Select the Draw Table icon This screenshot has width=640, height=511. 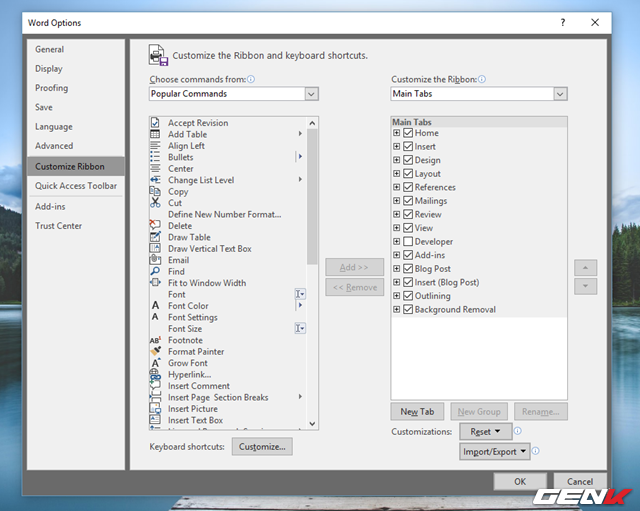tap(155, 237)
